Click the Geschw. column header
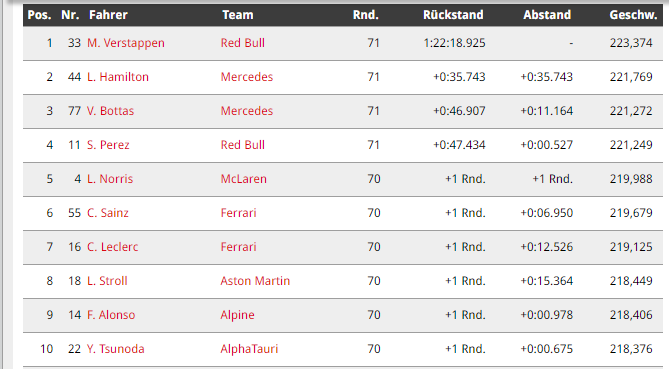669x369 pixels. click(633, 15)
